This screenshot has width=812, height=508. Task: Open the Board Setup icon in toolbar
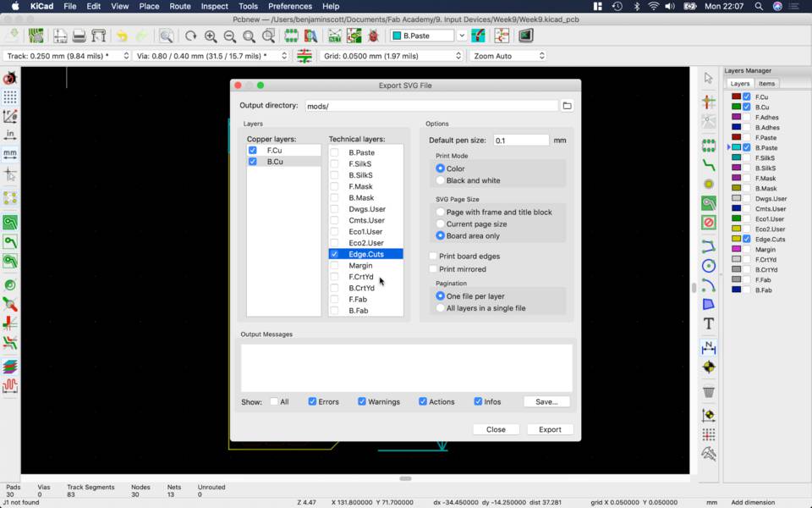click(36, 36)
